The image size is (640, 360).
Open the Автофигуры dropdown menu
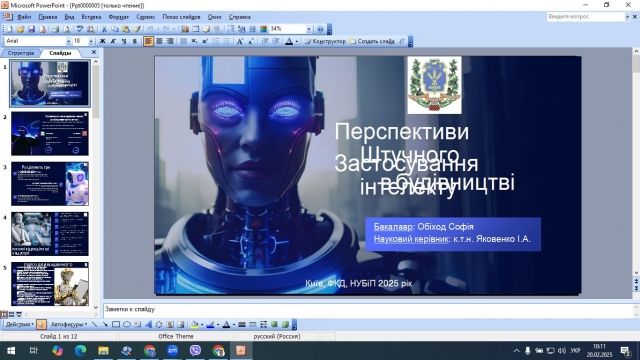(x=69, y=324)
